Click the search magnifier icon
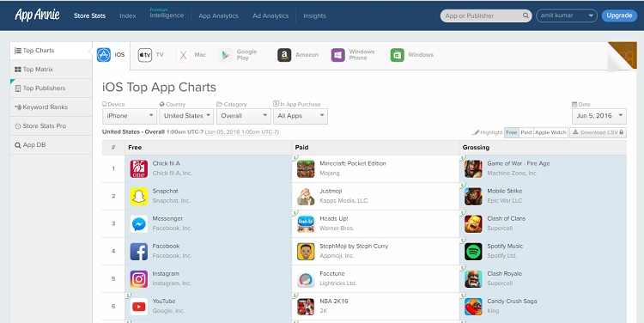 526,15
